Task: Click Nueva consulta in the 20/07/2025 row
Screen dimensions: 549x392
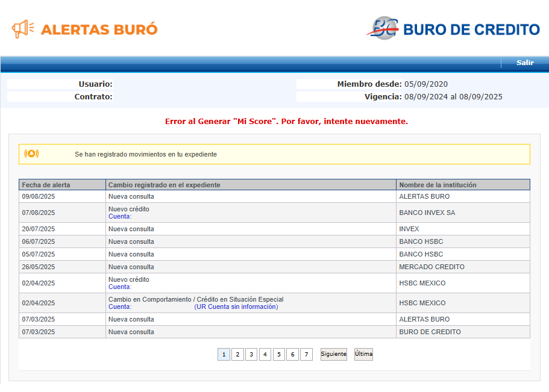Action: [131, 229]
